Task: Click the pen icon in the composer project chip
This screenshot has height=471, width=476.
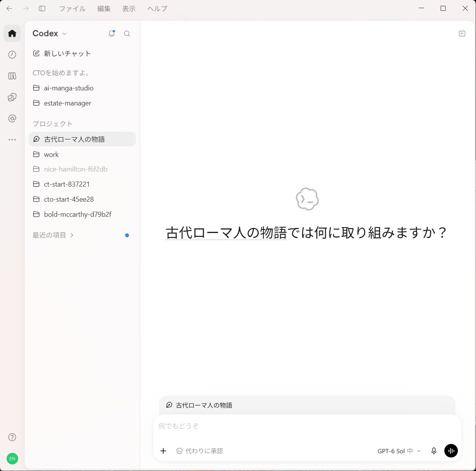Action: coord(169,405)
